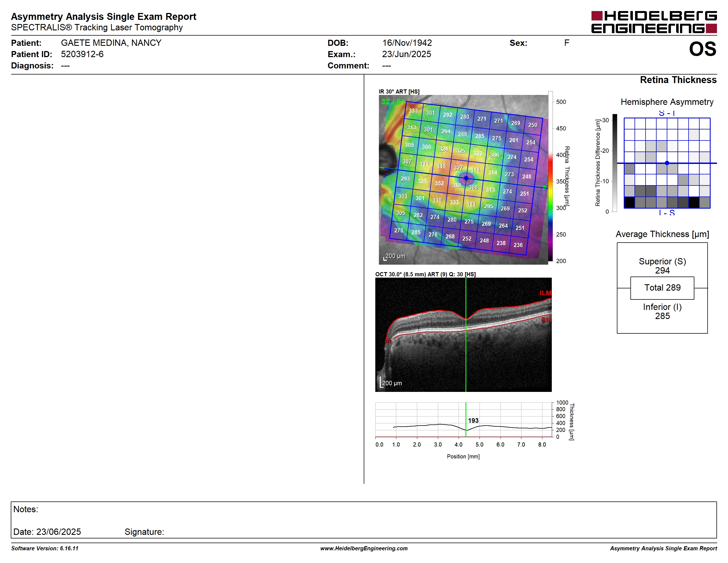Open the www.HeidelbergEngineering.com link
This screenshot has width=728, height=563.
(364, 548)
